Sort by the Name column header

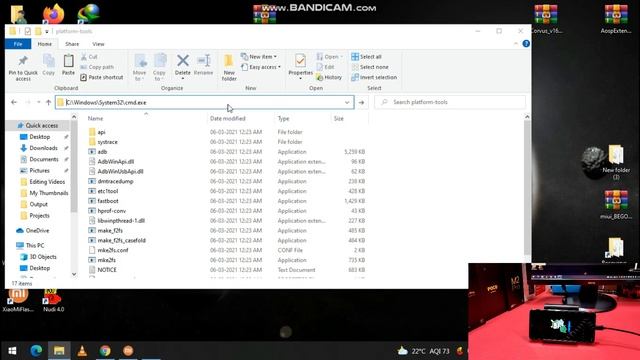96,118
